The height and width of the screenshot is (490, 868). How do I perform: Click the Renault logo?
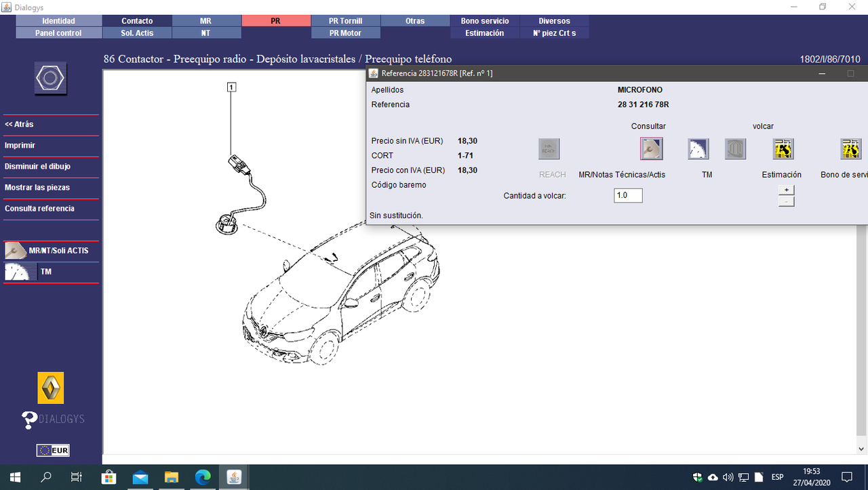pos(51,388)
